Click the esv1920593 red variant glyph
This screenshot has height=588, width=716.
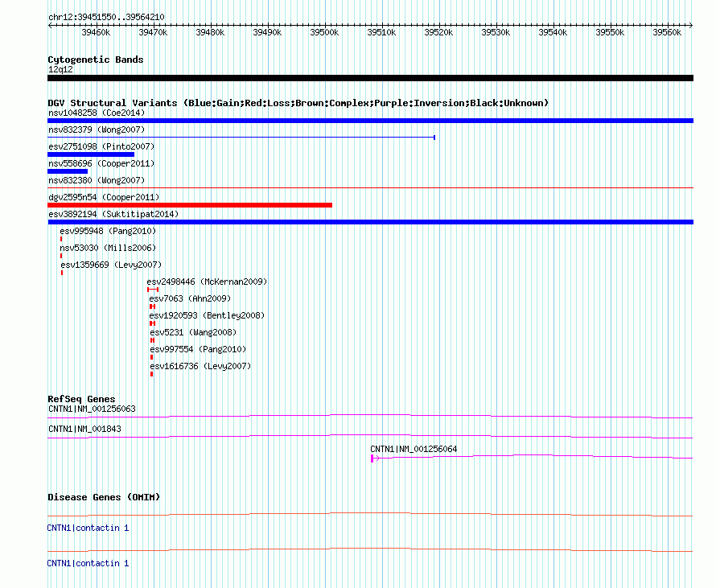153,323
